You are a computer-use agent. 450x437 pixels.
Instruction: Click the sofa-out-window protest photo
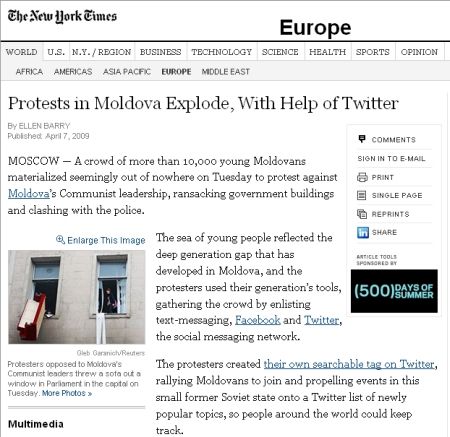(x=77, y=297)
